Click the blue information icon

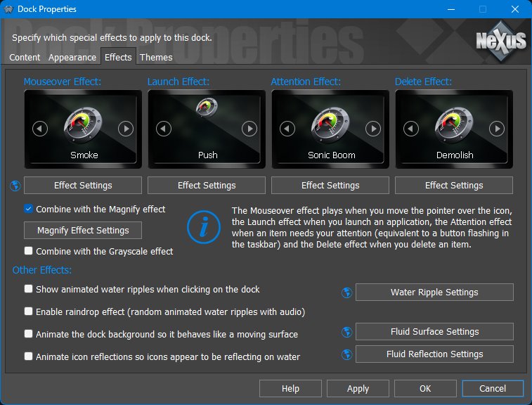coord(204,227)
